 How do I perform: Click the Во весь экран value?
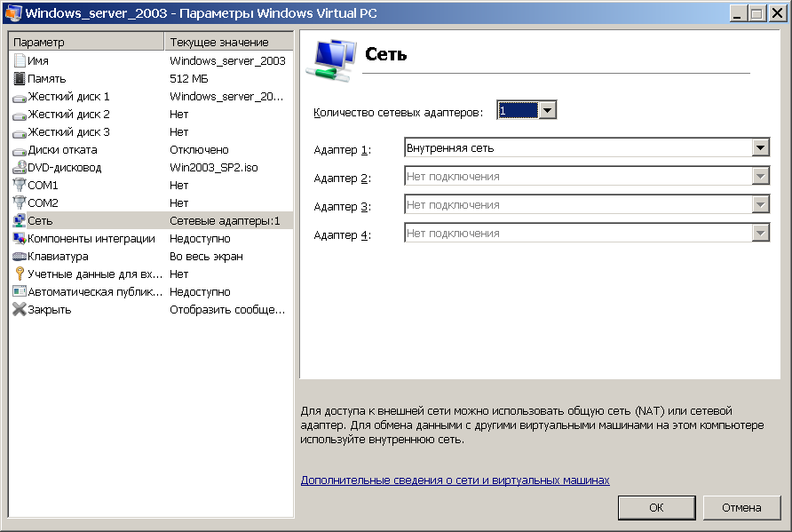tap(206, 256)
